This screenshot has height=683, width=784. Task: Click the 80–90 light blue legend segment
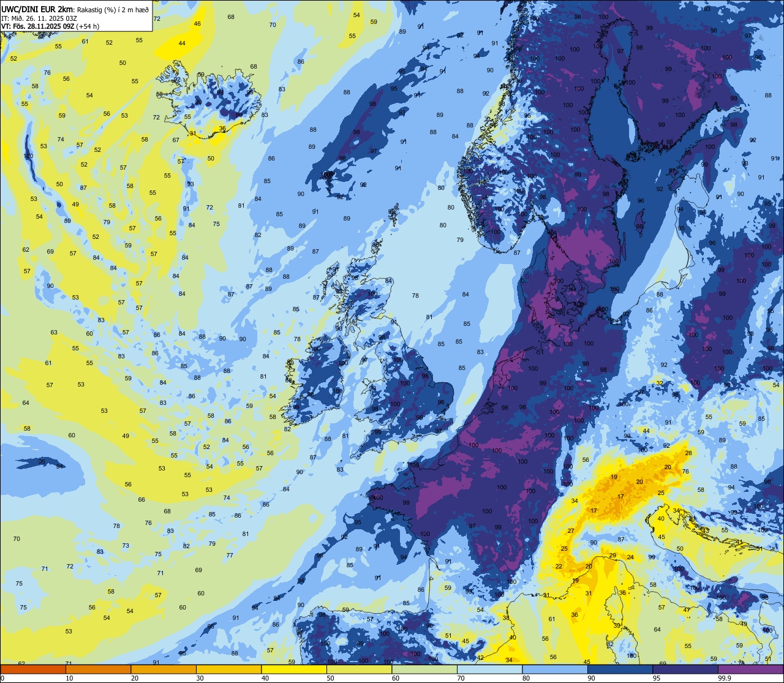pos(555,670)
